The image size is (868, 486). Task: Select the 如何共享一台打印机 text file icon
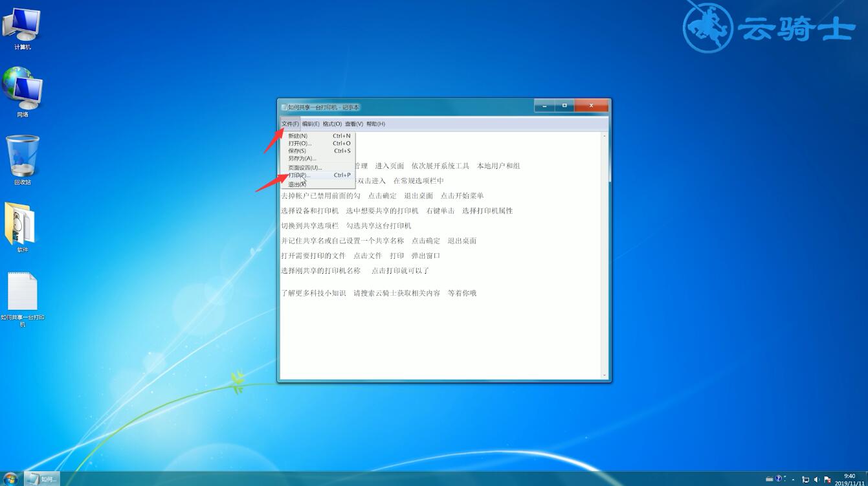click(23, 299)
